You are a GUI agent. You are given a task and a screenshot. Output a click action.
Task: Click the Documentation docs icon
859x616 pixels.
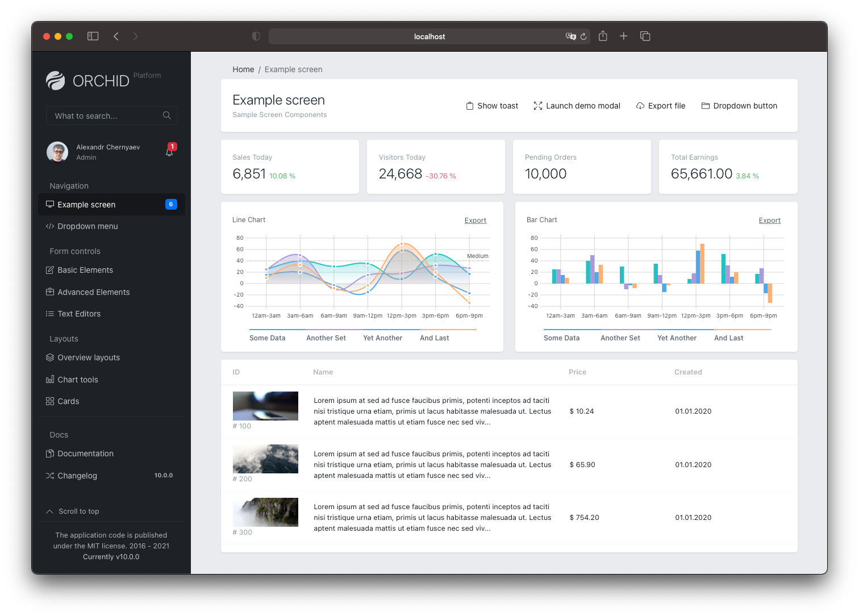(x=50, y=453)
